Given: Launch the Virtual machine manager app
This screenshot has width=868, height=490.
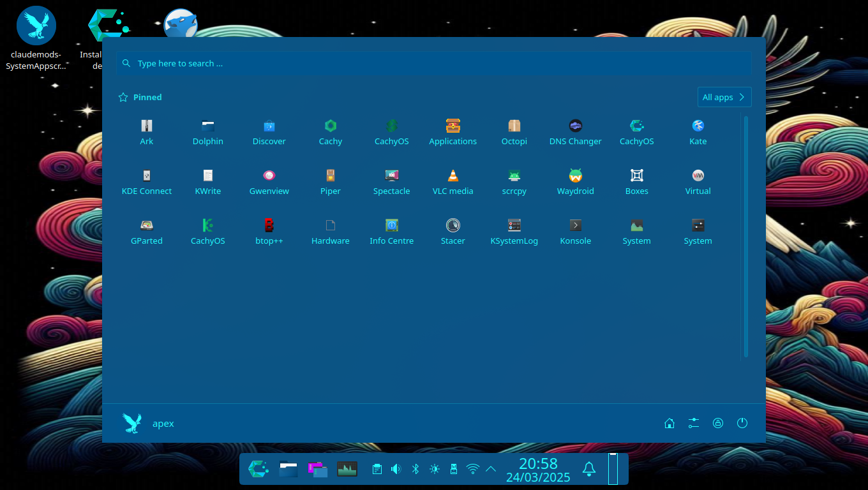Looking at the screenshot, I should click(698, 182).
